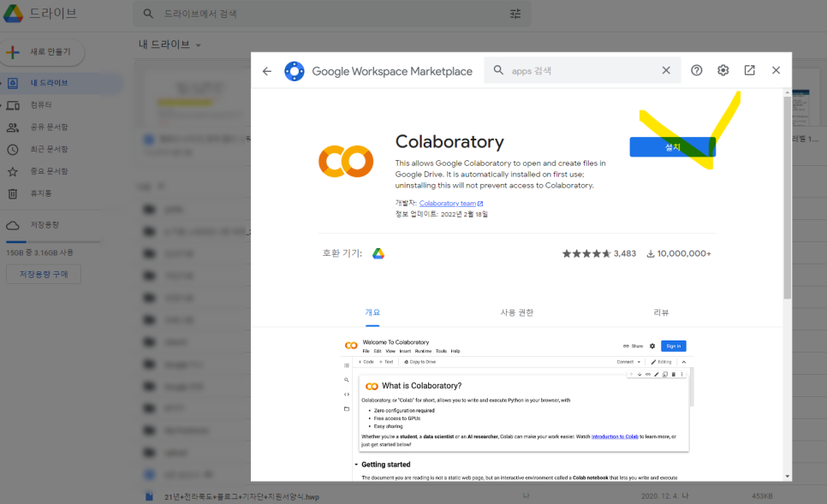
Task: Click 정보 업데이트 date text
Action: pyautogui.click(x=442, y=214)
